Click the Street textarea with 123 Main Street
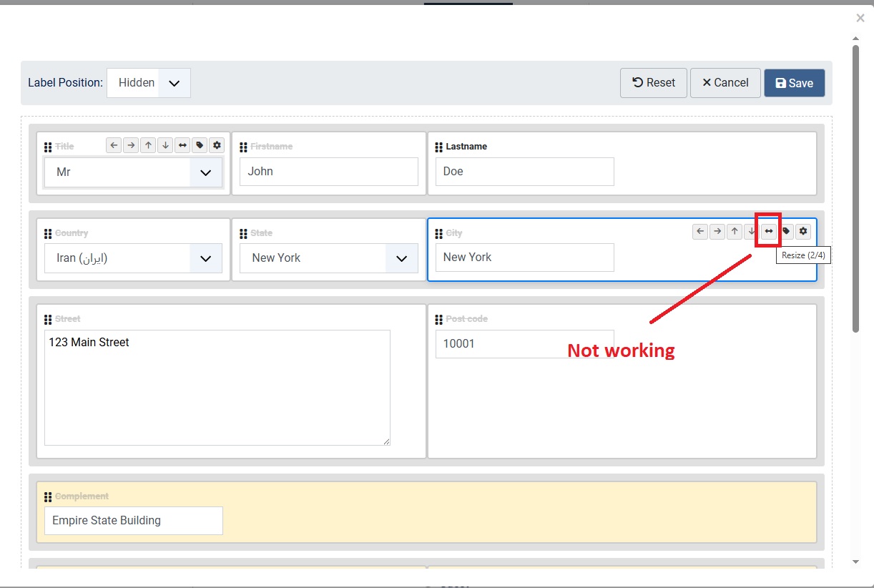This screenshot has height=588, width=874. click(x=217, y=388)
